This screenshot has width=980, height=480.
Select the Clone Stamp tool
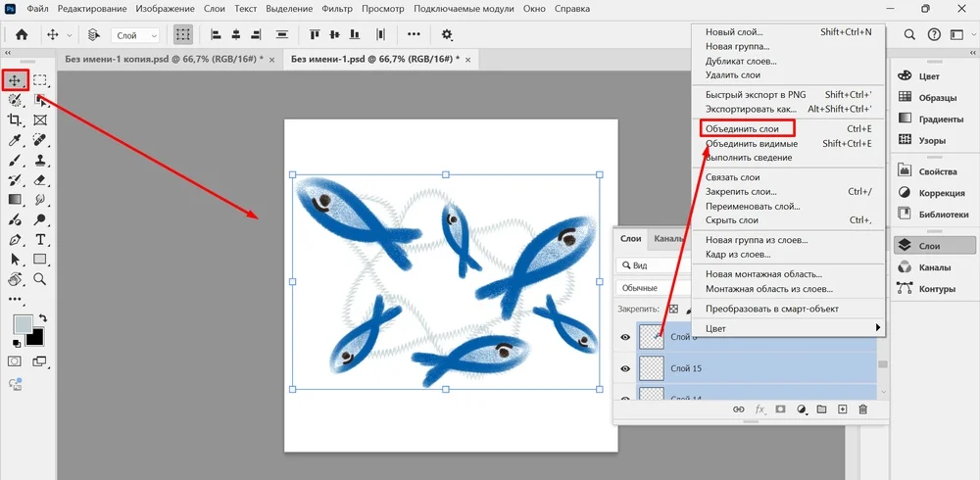coord(40,161)
